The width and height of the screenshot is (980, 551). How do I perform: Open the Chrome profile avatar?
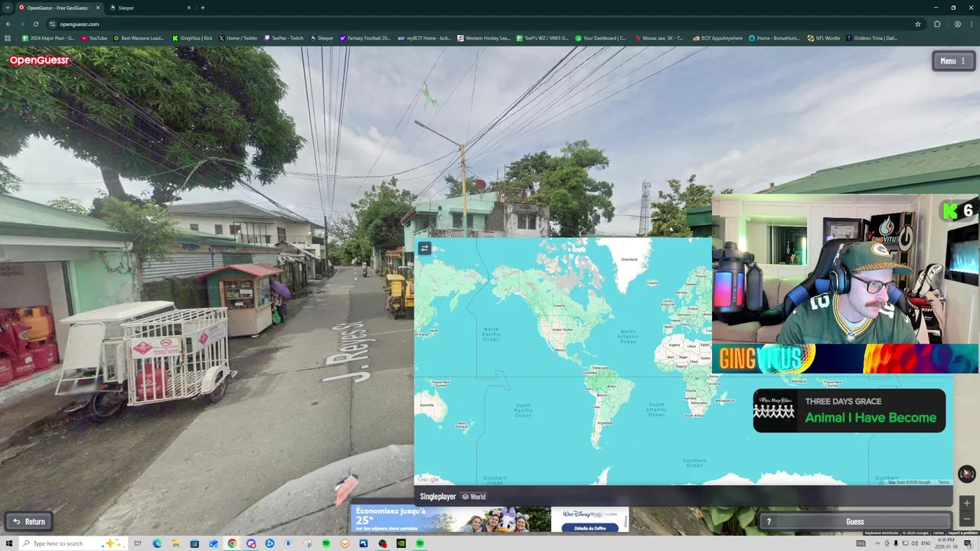click(958, 24)
